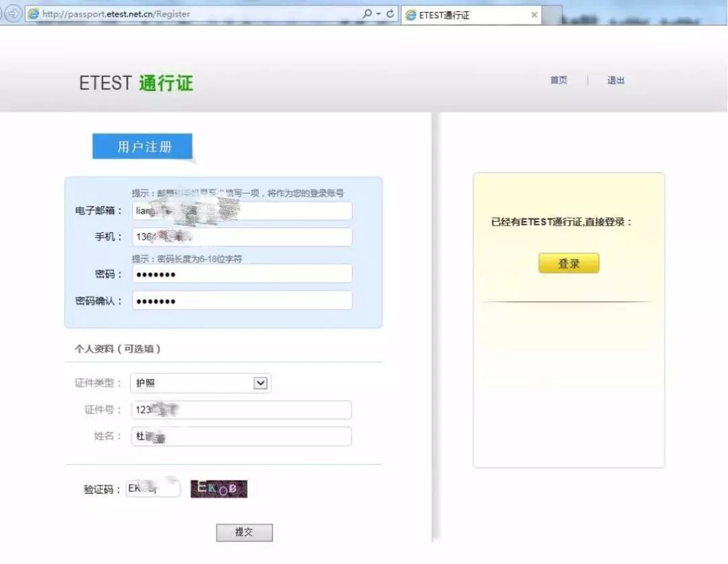Screen dimensions: 728x564
Task: Click into the 密码 password field
Action: [x=242, y=274]
